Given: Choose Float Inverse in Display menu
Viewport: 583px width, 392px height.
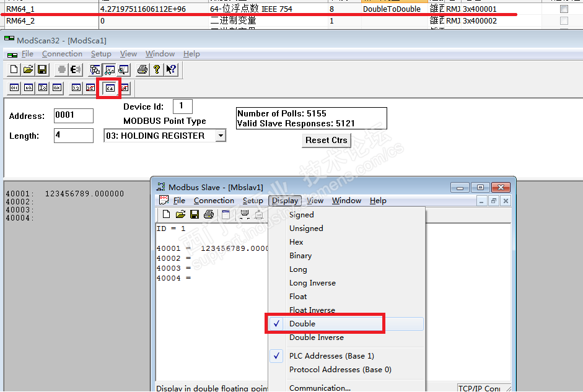Looking at the screenshot, I should [346, 310].
